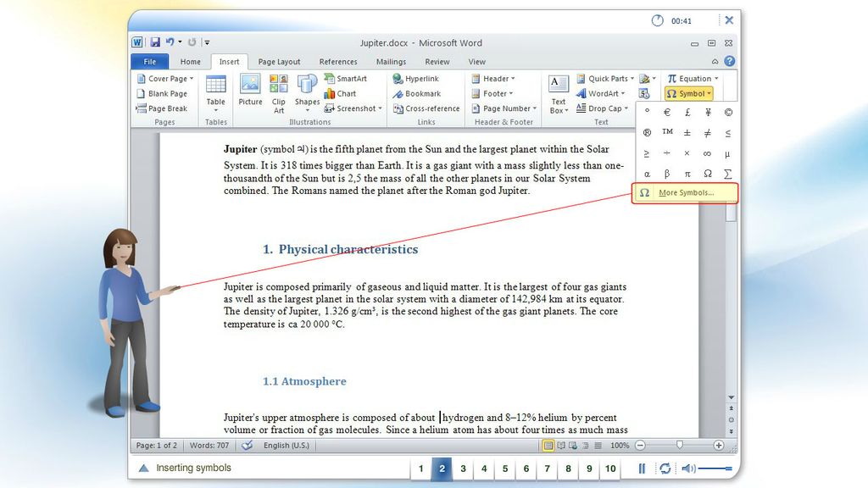The width and height of the screenshot is (868, 488).
Task: Select Full Screen Reading view button
Action: pos(561,446)
